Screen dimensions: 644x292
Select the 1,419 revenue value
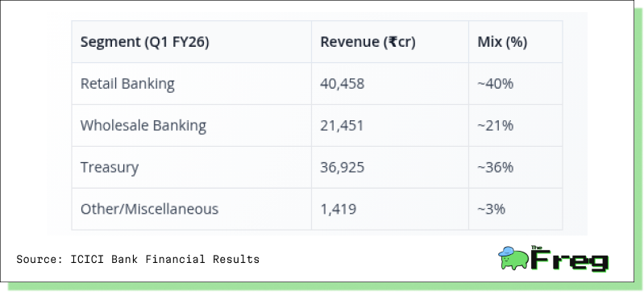click(338, 209)
